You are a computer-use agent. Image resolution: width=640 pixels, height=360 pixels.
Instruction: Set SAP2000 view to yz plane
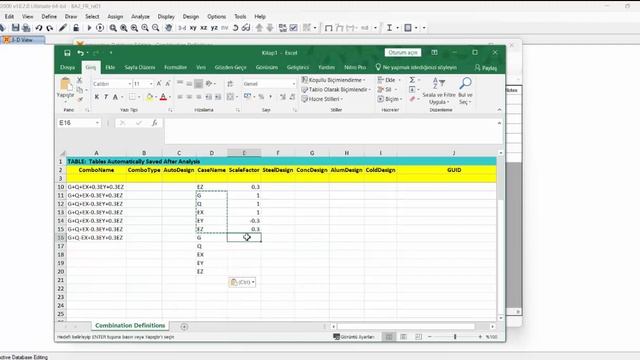click(214, 28)
